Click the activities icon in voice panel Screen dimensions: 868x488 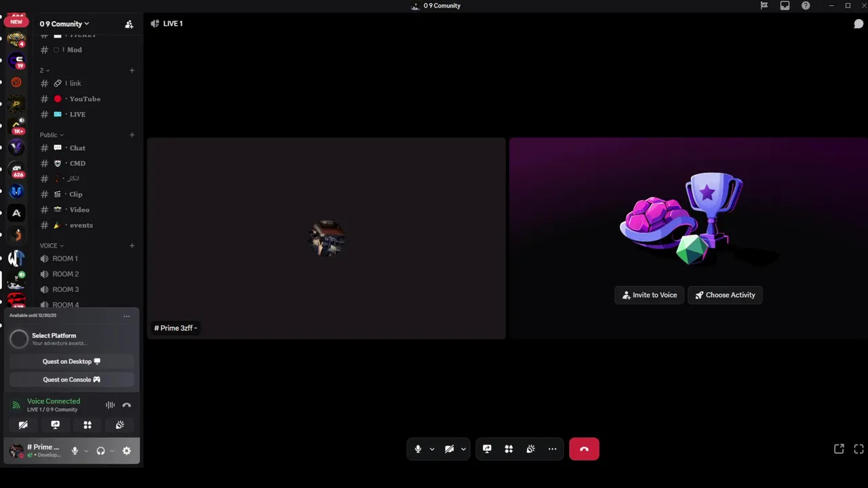pyautogui.click(x=87, y=425)
